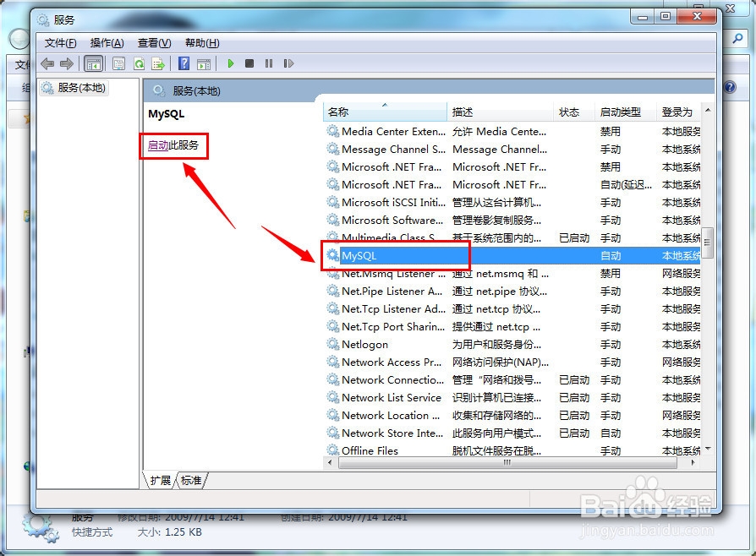Select the Network List Service name

coord(392,397)
